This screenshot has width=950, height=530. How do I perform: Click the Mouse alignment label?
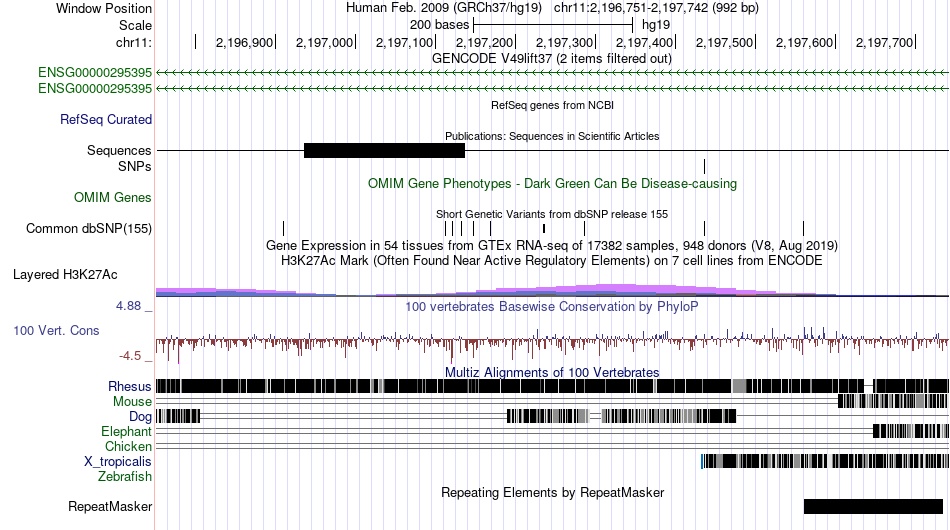132,402
